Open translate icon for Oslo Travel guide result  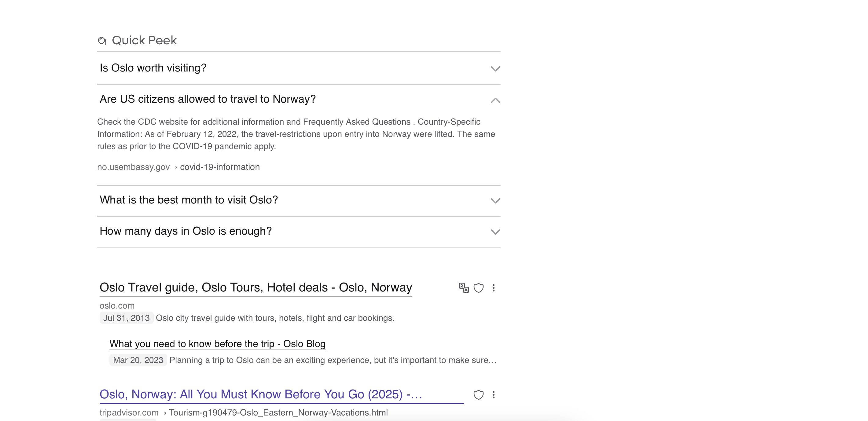point(464,288)
